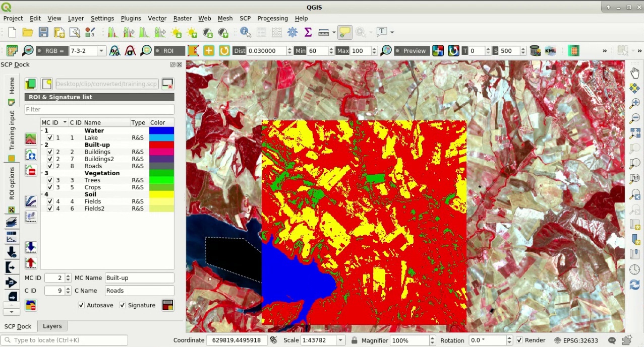
Task: Open the map Scale dropdown
Action: tap(340, 340)
